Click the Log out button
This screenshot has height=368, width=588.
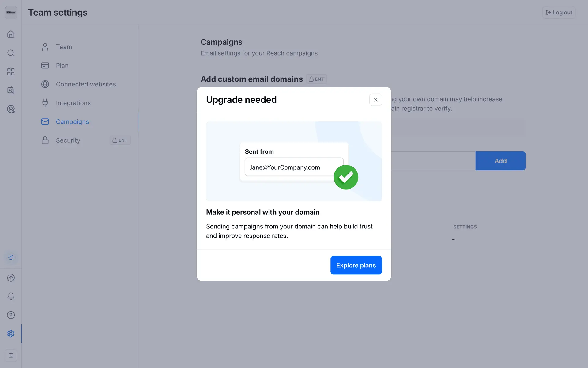pos(559,13)
